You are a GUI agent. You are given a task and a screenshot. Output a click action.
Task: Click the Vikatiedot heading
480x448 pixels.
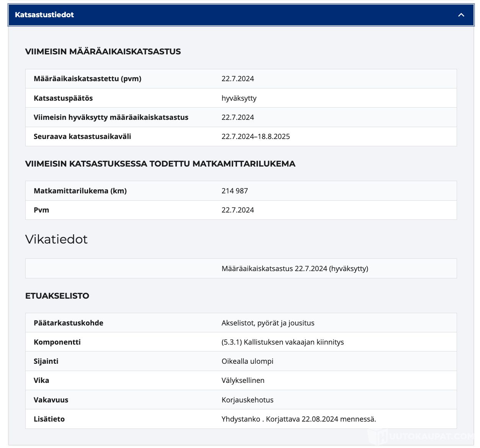(x=56, y=239)
